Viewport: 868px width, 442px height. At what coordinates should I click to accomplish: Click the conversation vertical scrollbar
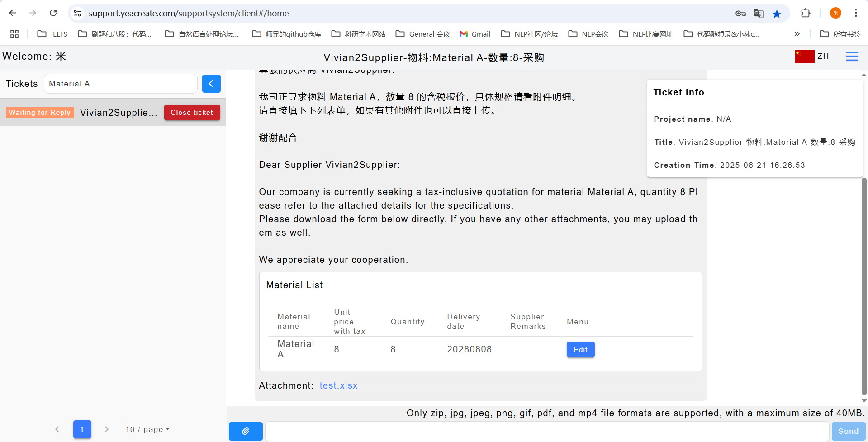click(x=863, y=285)
